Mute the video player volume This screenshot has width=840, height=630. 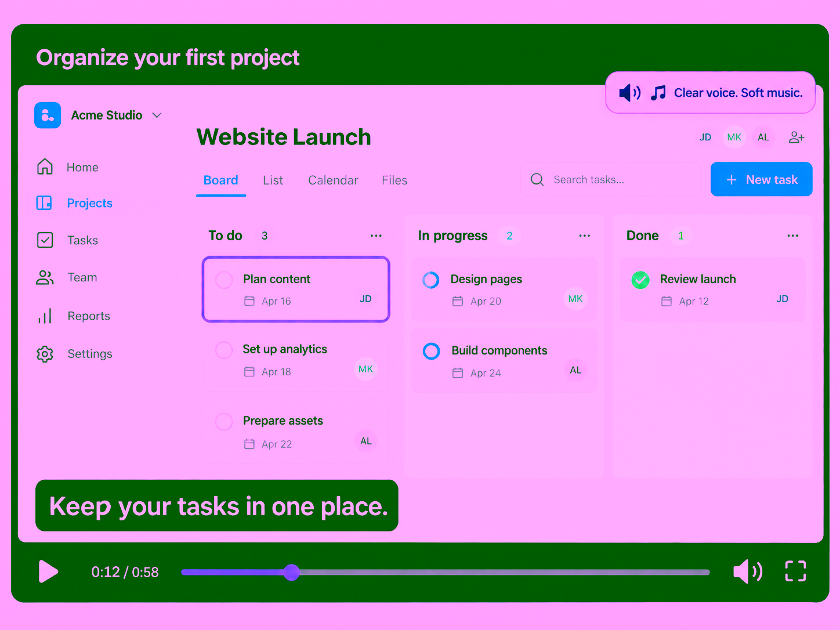click(x=748, y=571)
